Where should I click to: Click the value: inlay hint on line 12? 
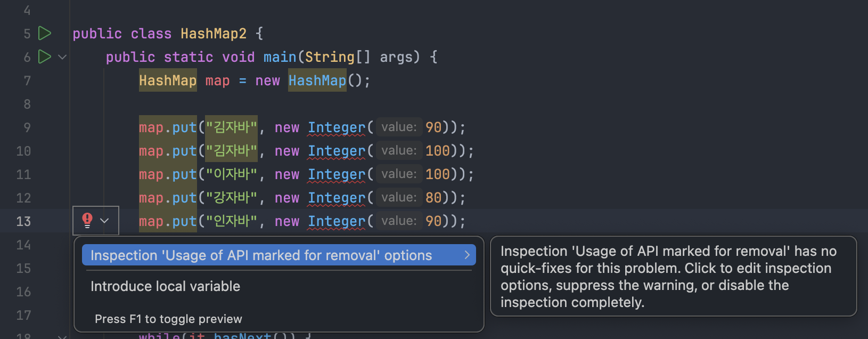399,198
